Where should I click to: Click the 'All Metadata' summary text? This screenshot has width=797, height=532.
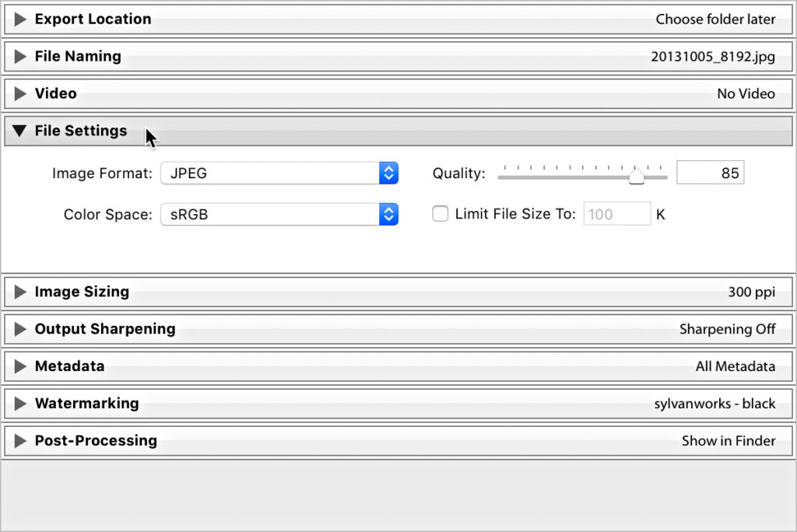[x=736, y=366]
